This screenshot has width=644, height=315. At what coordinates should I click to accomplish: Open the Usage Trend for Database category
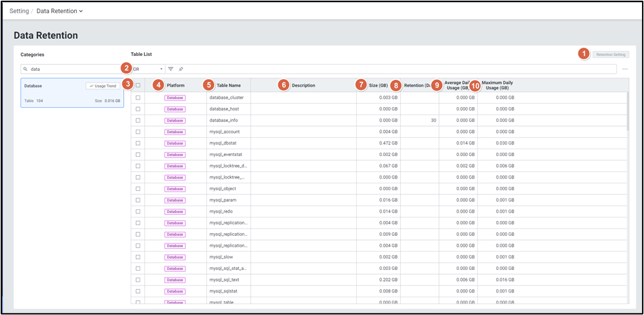(x=103, y=86)
